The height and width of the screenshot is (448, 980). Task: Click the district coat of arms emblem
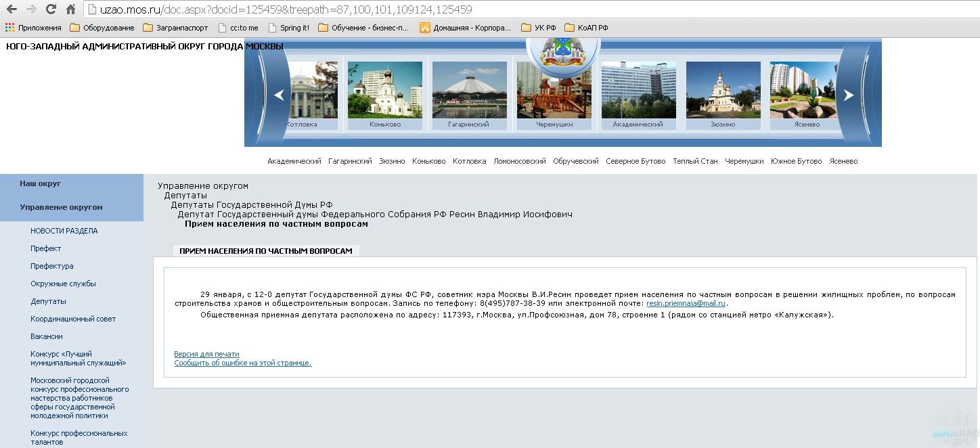click(562, 52)
